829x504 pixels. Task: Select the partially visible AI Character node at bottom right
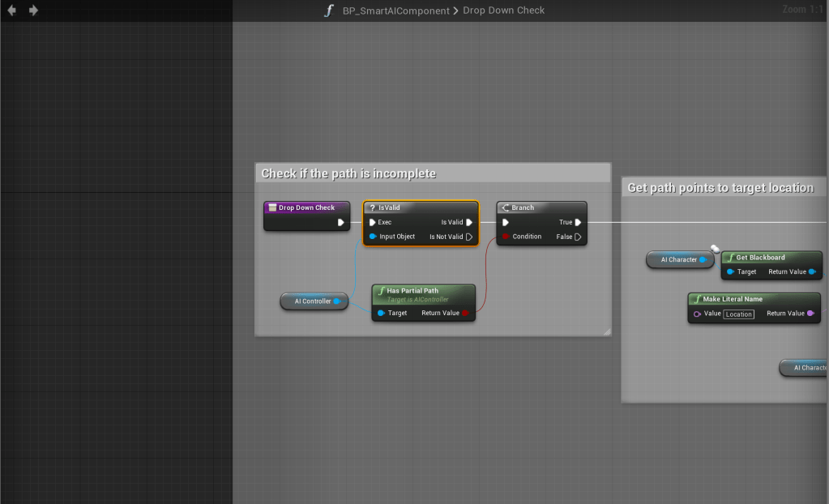[x=804, y=368]
